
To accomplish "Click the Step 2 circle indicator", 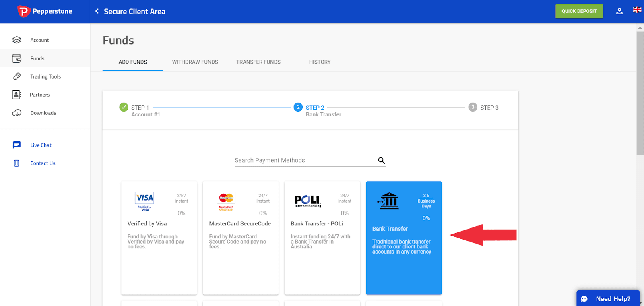I will (298, 107).
